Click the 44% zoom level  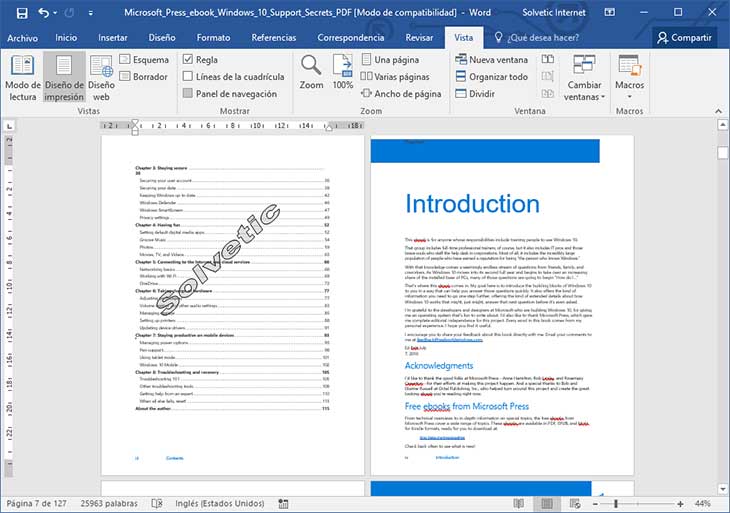(x=703, y=504)
